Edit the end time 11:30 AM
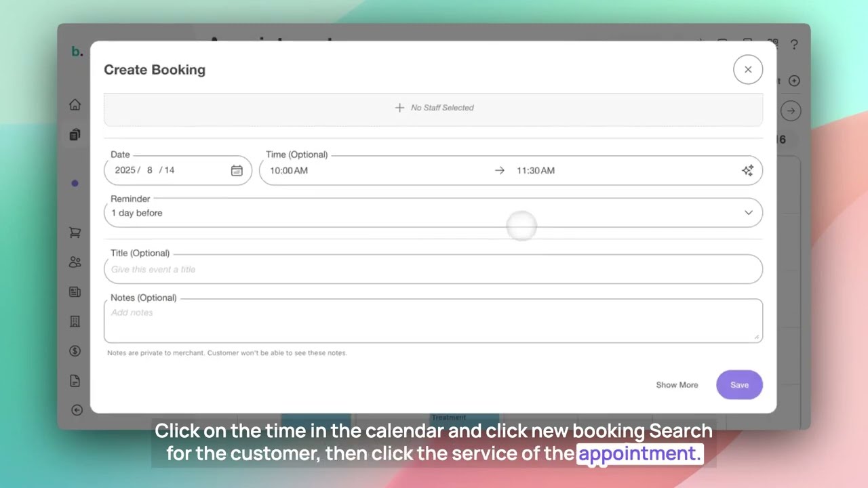This screenshot has width=868, height=488. click(536, 171)
